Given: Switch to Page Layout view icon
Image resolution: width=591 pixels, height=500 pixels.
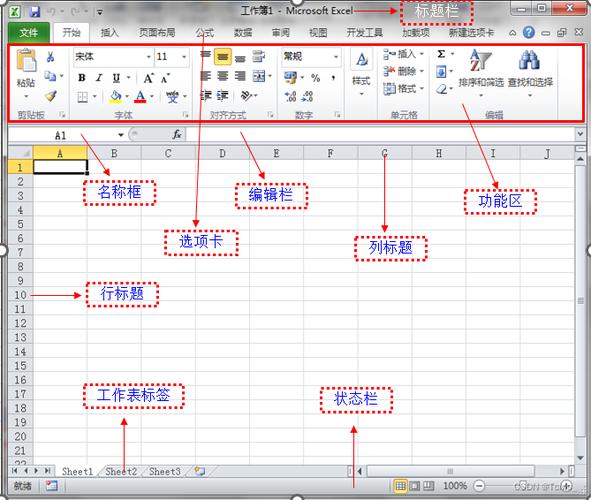Looking at the screenshot, I should pos(415,486).
